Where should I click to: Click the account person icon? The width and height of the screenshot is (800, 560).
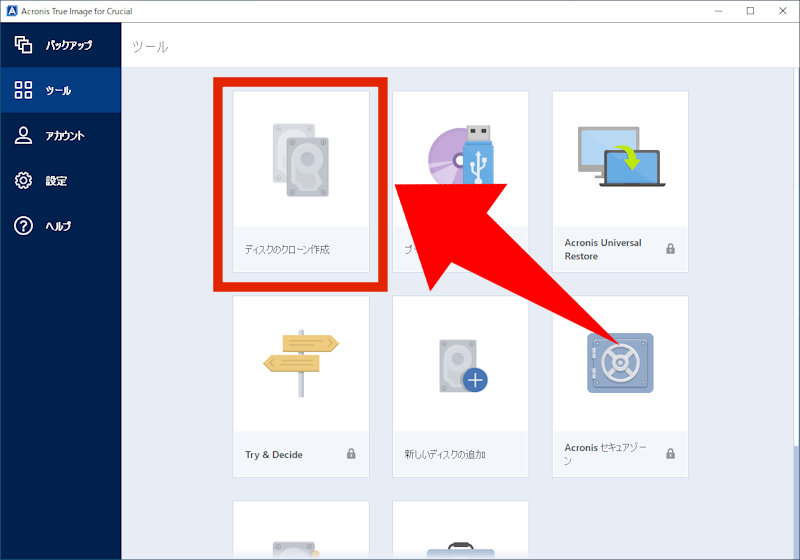[x=23, y=135]
